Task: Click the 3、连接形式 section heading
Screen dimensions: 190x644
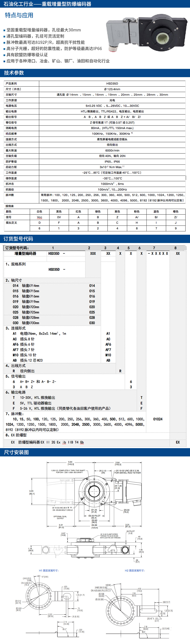Action: tap(15, 328)
